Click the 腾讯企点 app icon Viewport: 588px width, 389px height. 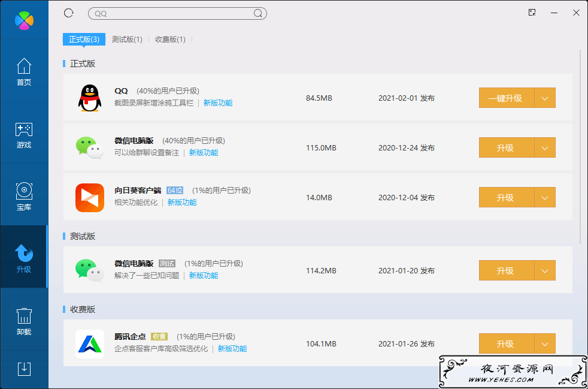coord(90,344)
